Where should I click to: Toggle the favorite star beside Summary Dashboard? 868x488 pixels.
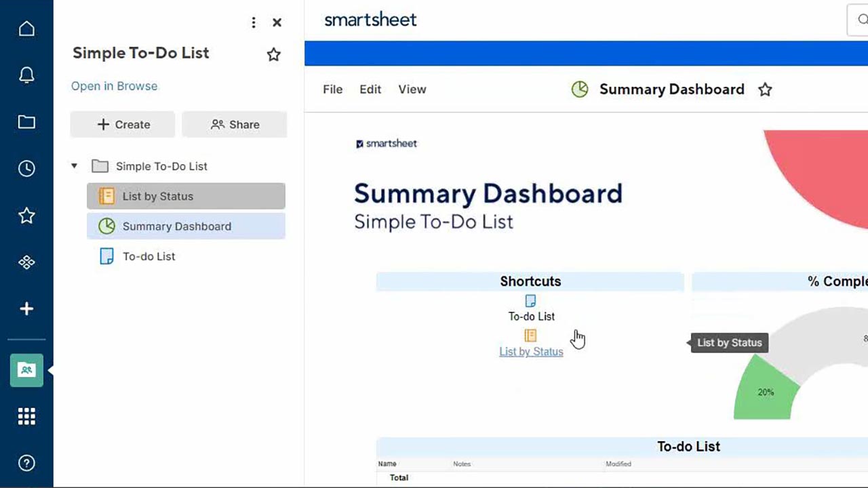click(765, 89)
